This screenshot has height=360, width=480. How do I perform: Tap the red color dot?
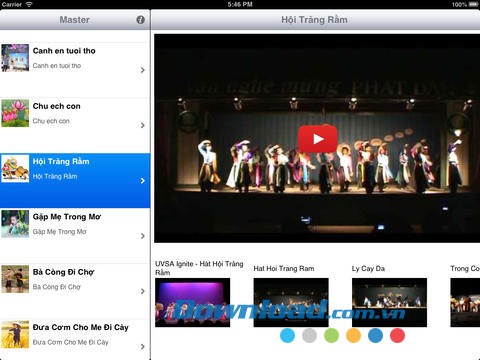tap(397, 335)
